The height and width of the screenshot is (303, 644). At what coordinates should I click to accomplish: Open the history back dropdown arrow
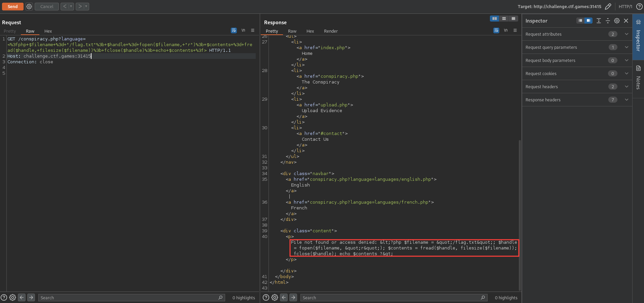coord(71,6)
